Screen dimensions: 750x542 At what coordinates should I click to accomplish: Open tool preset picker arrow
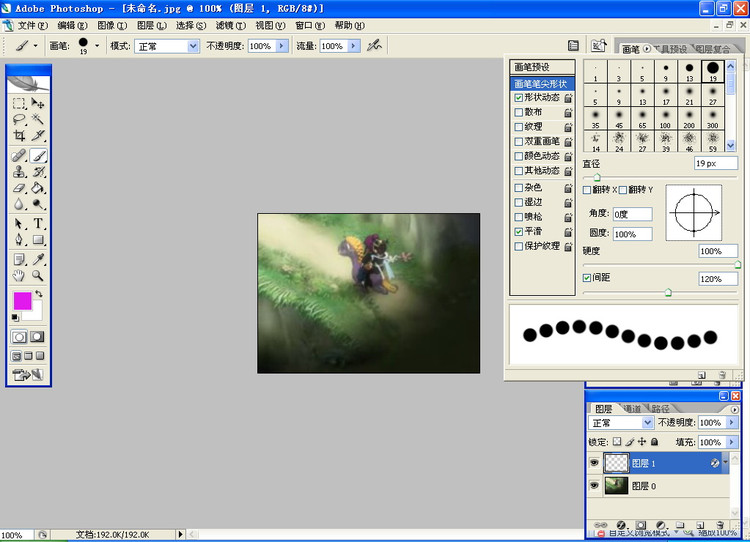pos(35,46)
